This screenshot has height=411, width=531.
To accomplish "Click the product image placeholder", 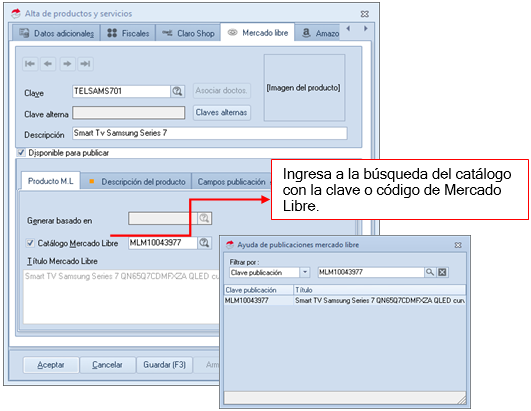I will [304, 88].
